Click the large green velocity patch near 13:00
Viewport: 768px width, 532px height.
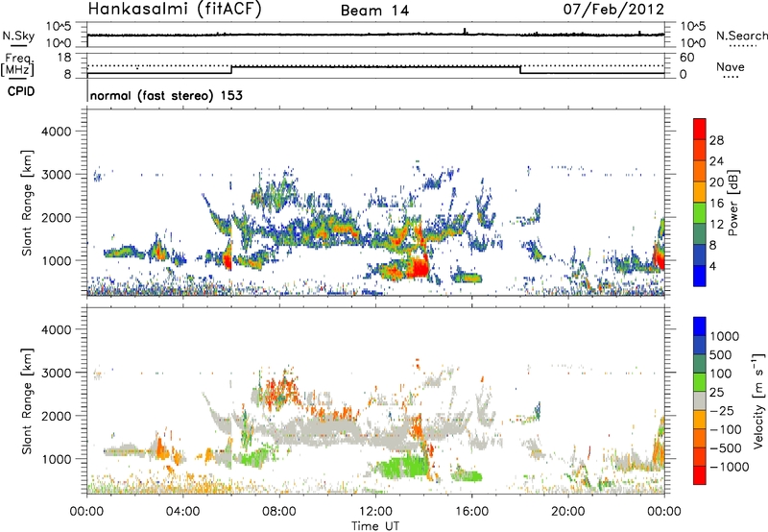[402, 467]
